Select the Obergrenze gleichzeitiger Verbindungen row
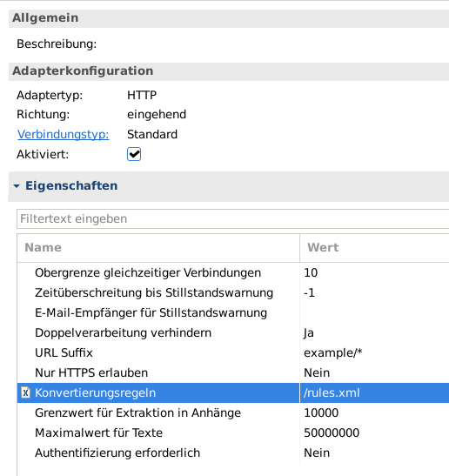This screenshot has width=449, height=476. 233,272
